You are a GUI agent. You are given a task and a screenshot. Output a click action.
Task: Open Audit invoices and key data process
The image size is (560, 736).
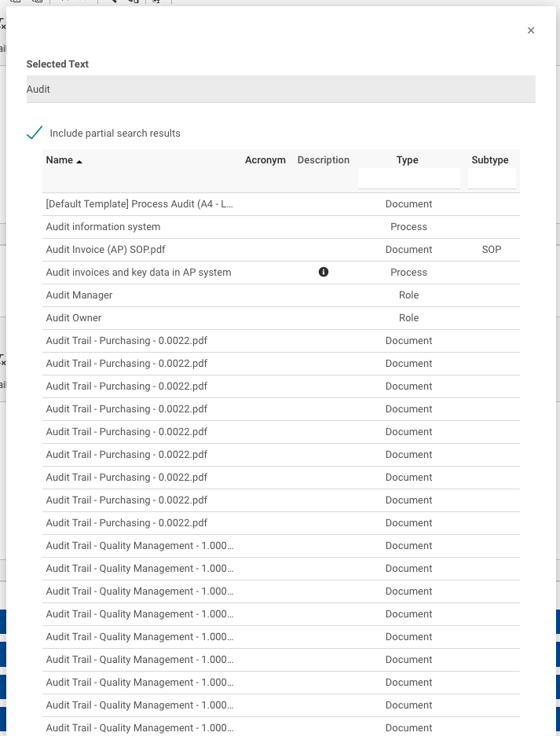[x=138, y=273]
